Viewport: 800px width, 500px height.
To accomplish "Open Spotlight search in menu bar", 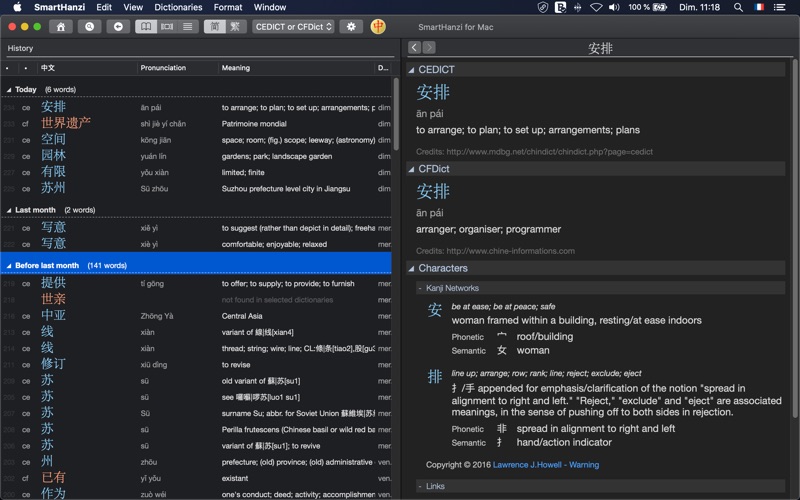I will [x=738, y=7].
